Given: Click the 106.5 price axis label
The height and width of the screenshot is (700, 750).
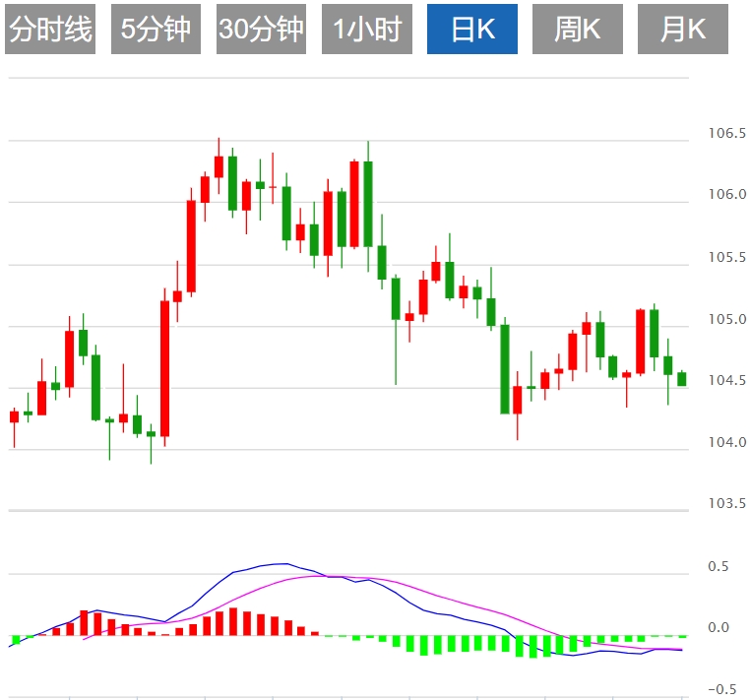Looking at the screenshot, I should (x=726, y=133).
